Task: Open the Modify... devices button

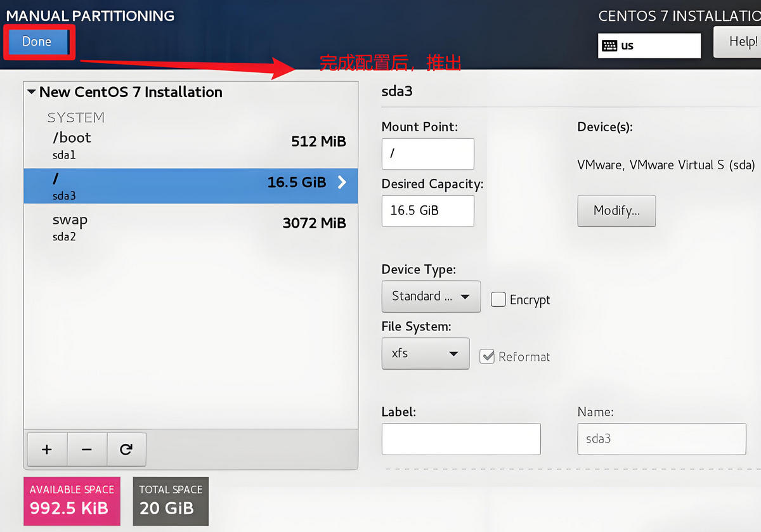Action: [616, 211]
